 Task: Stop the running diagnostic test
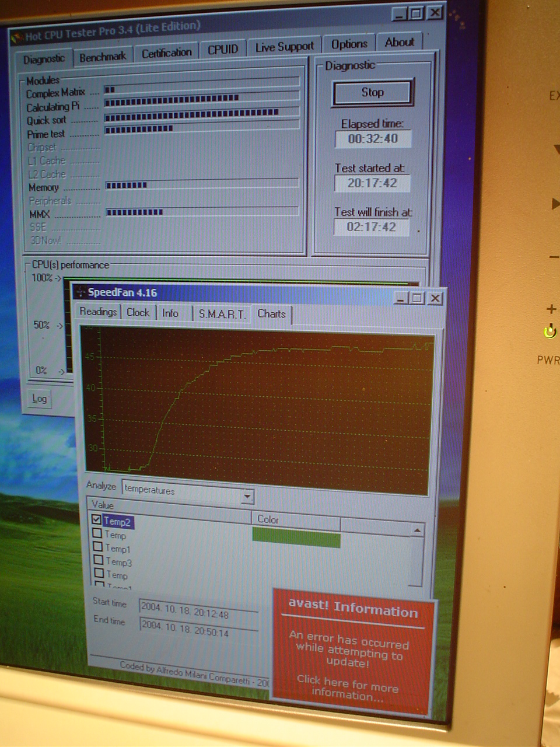tap(373, 92)
